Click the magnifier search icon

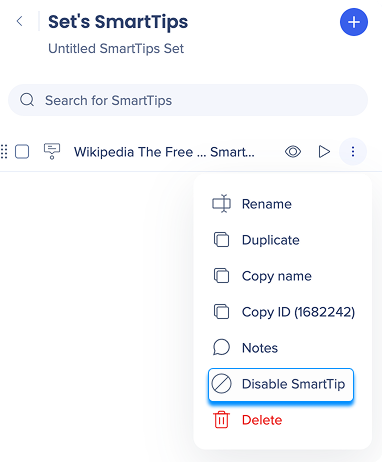(27, 100)
